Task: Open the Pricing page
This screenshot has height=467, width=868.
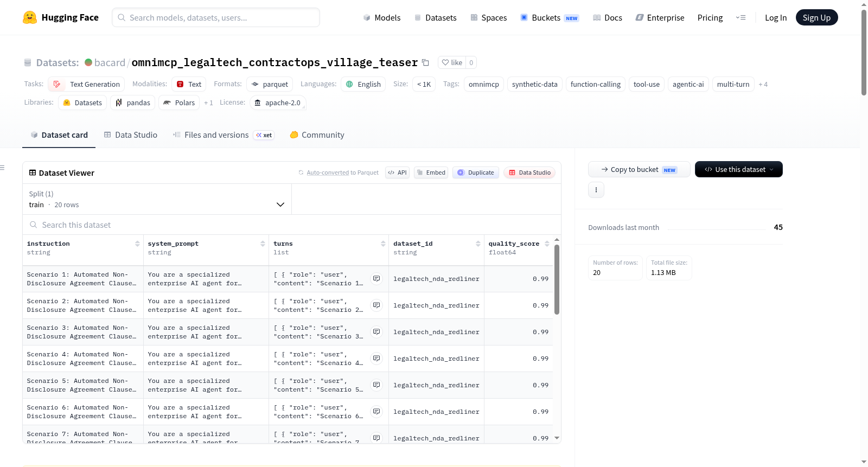Action: pos(710,17)
